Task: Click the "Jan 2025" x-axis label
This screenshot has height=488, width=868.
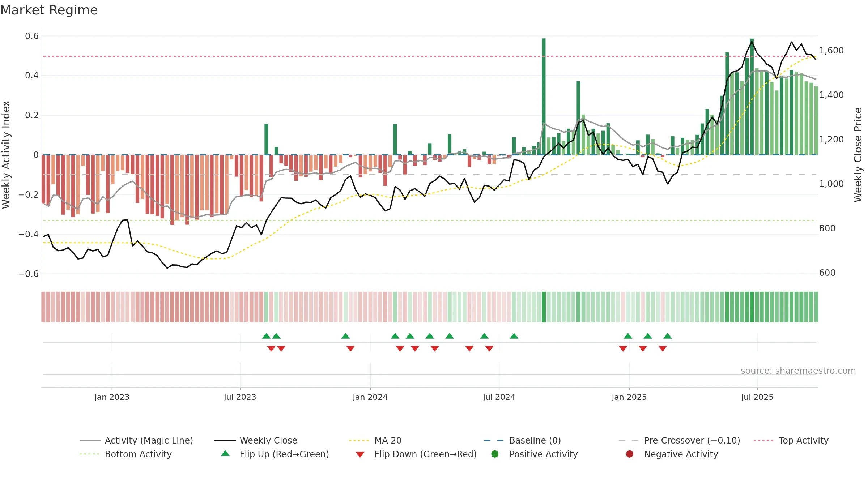Action: 629,397
